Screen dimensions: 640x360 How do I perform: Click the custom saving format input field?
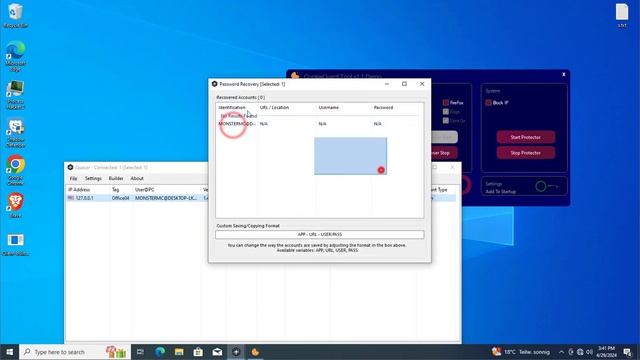pos(320,234)
